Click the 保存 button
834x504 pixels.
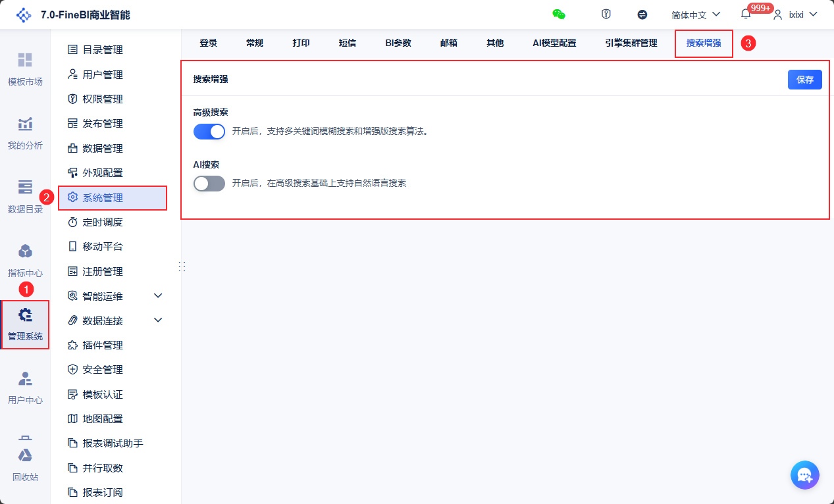coord(805,80)
